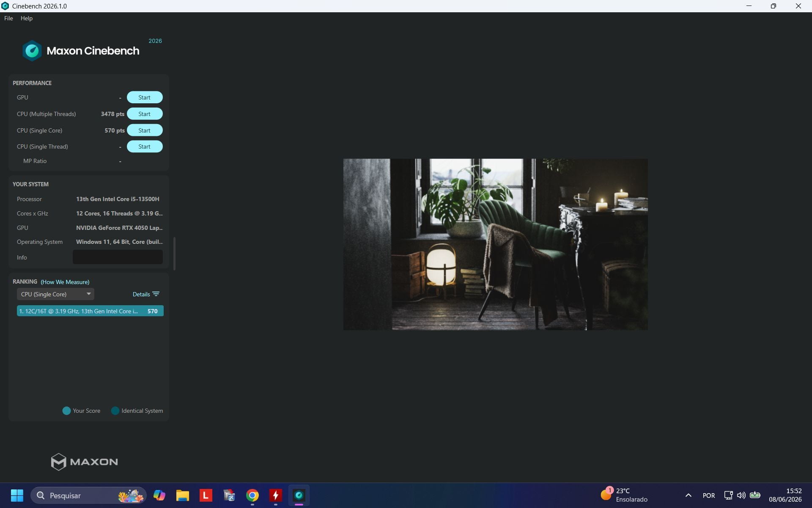Open the volume tray icon
The width and height of the screenshot is (812, 508).
point(741,495)
